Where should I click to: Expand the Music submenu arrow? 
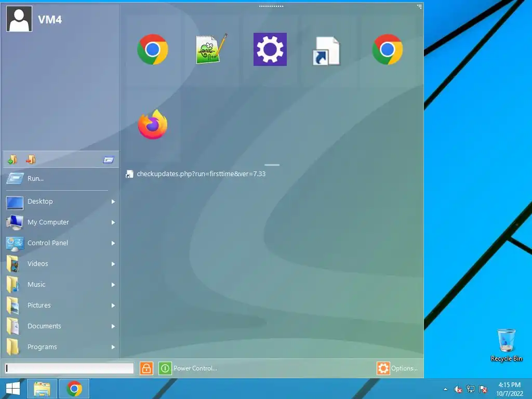(113, 285)
